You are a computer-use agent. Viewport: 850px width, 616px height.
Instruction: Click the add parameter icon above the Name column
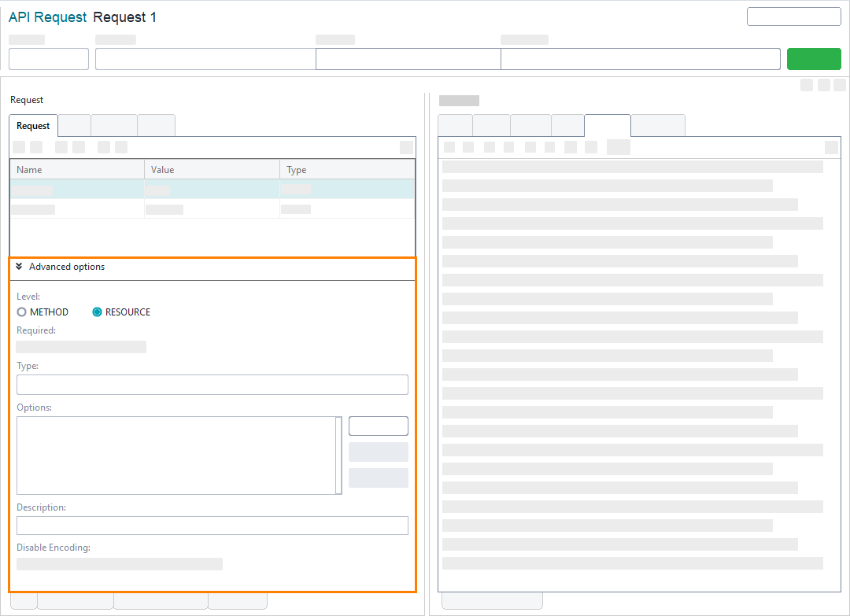(18, 146)
